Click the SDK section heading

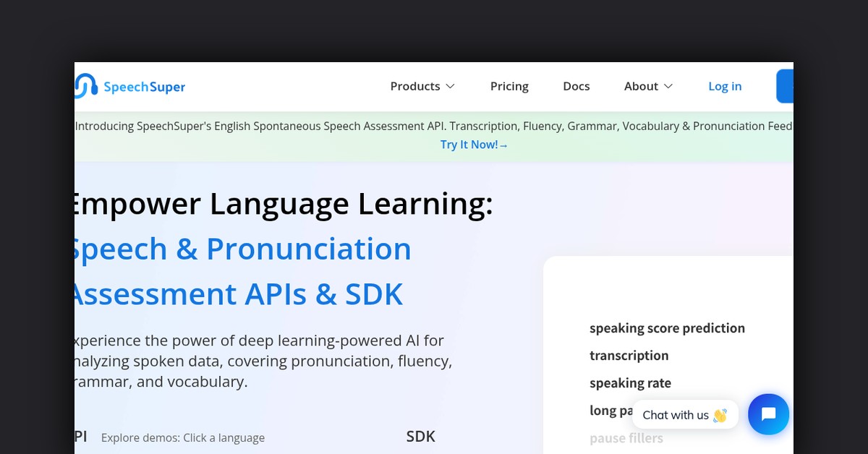(x=420, y=436)
